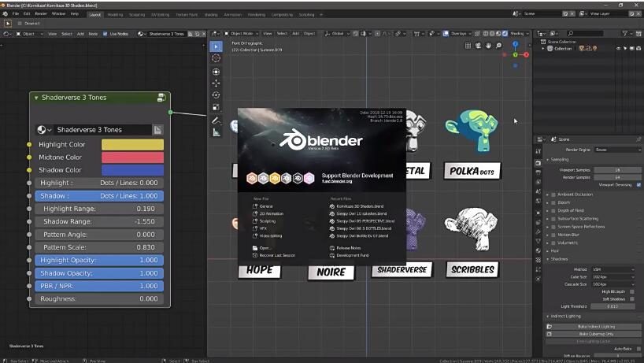Open the Render properties tab icon

538,163
